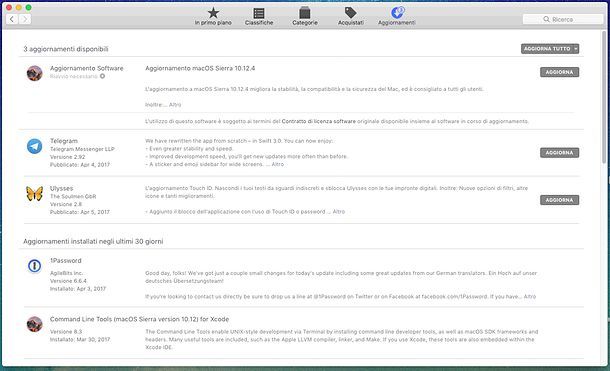Update macOS Sierra 10.12.4 with Aggiorna
This screenshot has height=371, width=610.
point(559,72)
